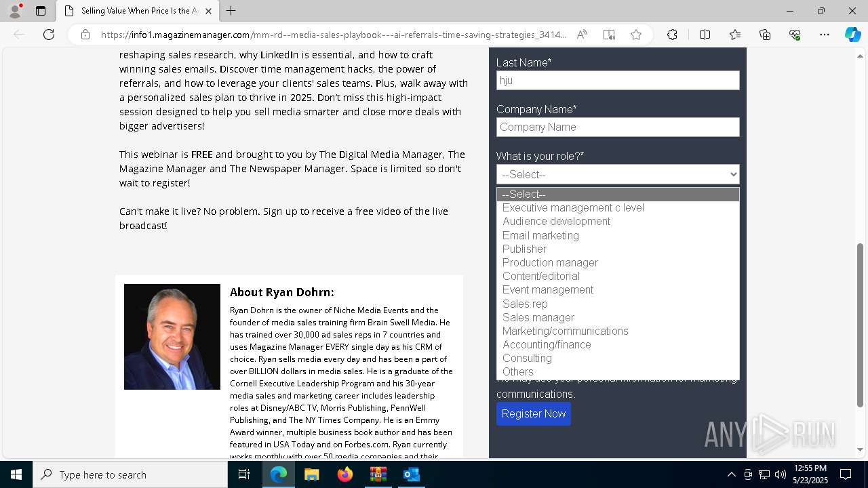The height and width of the screenshot is (488, 868).
Task: Select Audience development role option
Action: click(618, 222)
